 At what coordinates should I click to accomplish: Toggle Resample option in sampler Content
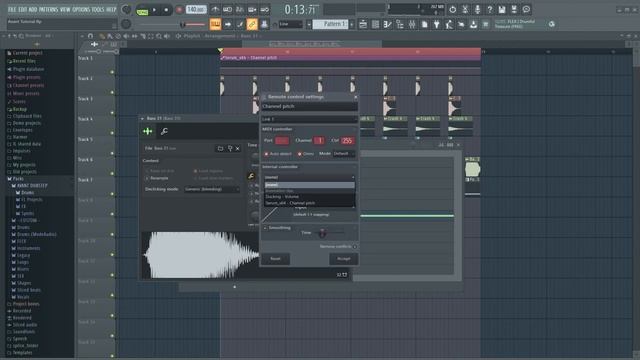[157, 178]
